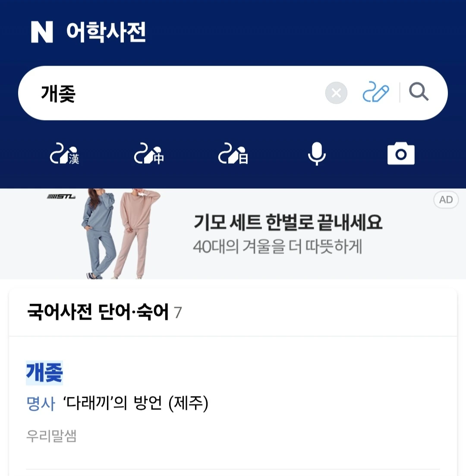Click the 명사 part-of-speech label
Screen dimensions: 466x476
click(x=41, y=403)
